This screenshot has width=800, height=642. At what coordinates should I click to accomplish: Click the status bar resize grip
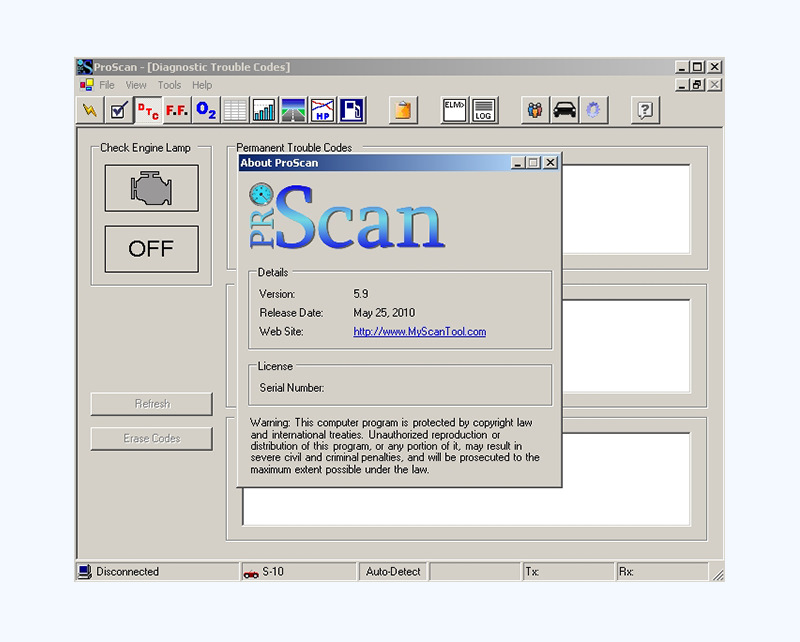pyautogui.click(x=717, y=575)
